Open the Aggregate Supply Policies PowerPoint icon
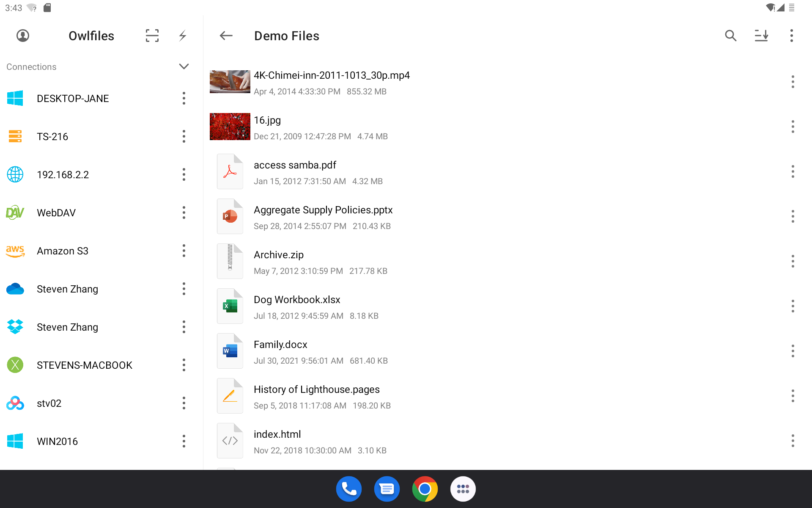The width and height of the screenshot is (812, 508). (230, 216)
